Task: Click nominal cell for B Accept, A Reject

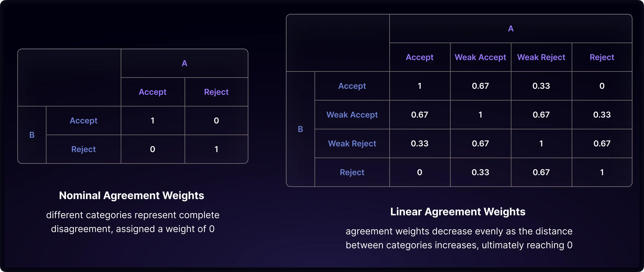Action: pos(216,121)
